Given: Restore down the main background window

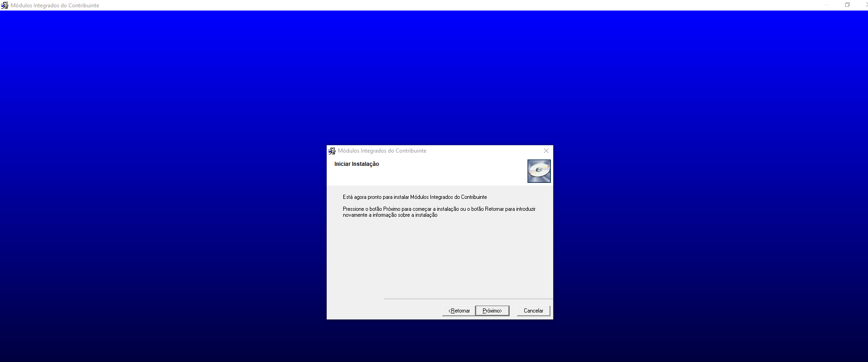Looking at the screenshot, I should tap(847, 5).
